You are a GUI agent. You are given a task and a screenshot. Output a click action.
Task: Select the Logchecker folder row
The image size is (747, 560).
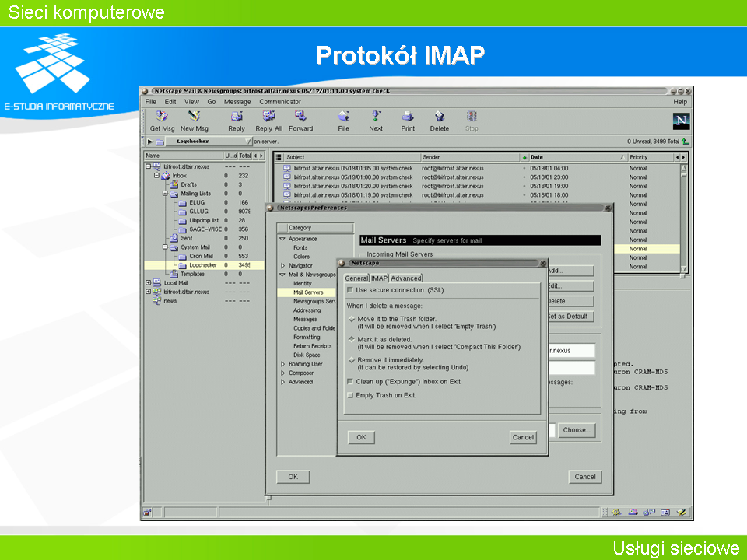[x=205, y=265]
